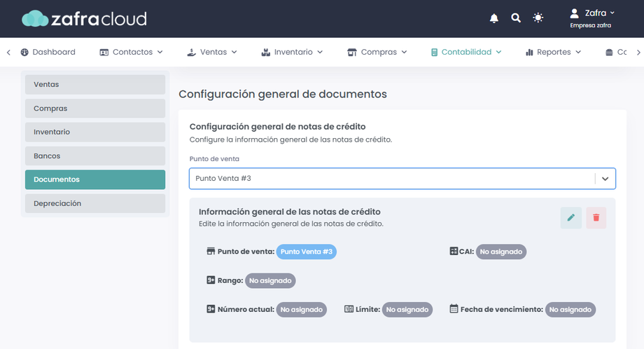Expand the Ventas dropdown in the navbar
644x349 pixels.
211,52
